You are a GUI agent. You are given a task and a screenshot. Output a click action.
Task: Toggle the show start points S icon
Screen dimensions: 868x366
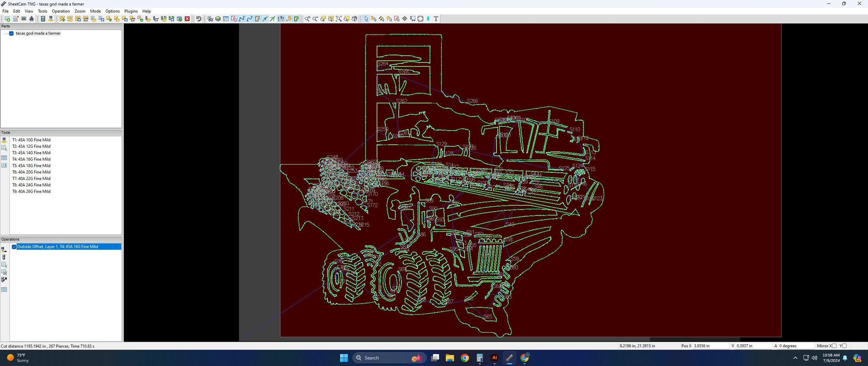point(289,19)
